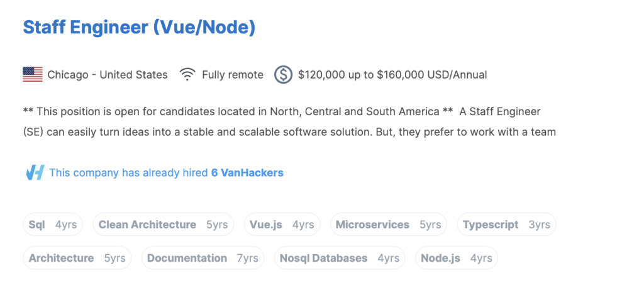The height and width of the screenshot is (290, 644).
Task: Select the Documentation 7yrs skill tag
Action: 203,258
